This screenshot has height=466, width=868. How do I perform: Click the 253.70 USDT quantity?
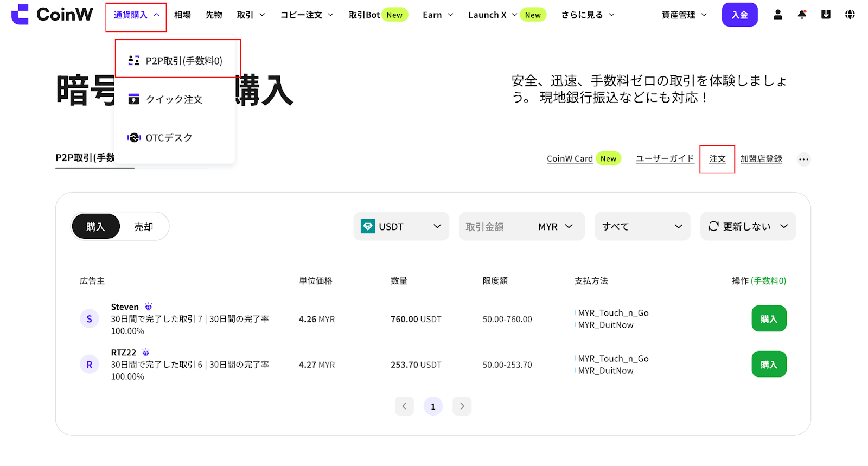[416, 365]
